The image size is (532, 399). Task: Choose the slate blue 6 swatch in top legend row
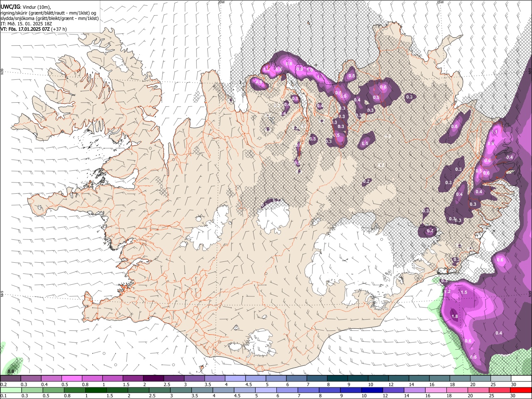(297, 378)
